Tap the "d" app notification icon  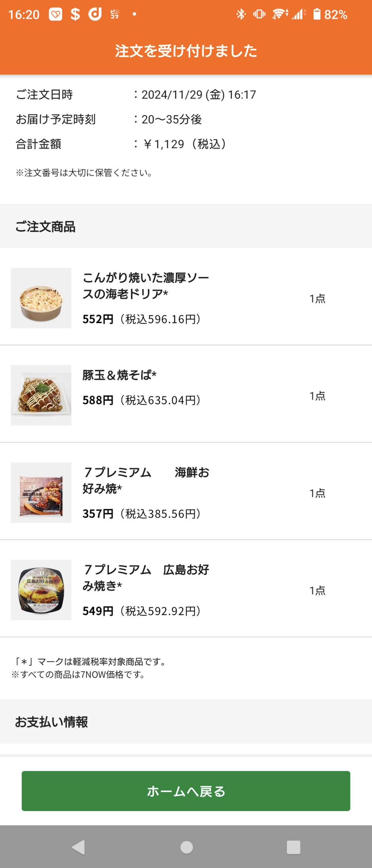(95, 15)
